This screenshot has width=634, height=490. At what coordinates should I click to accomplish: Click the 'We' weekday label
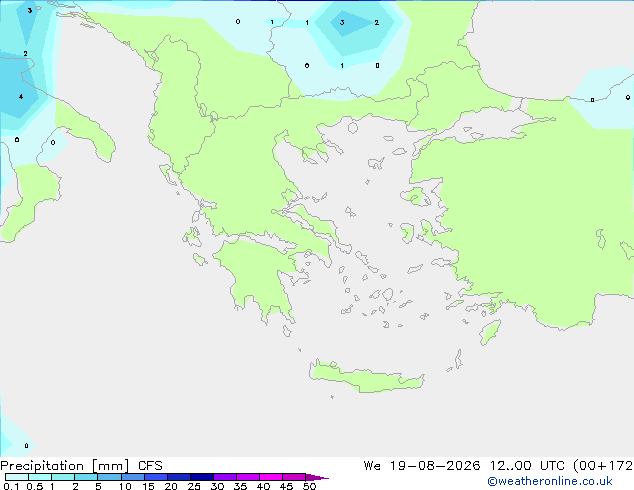pyautogui.click(x=372, y=466)
